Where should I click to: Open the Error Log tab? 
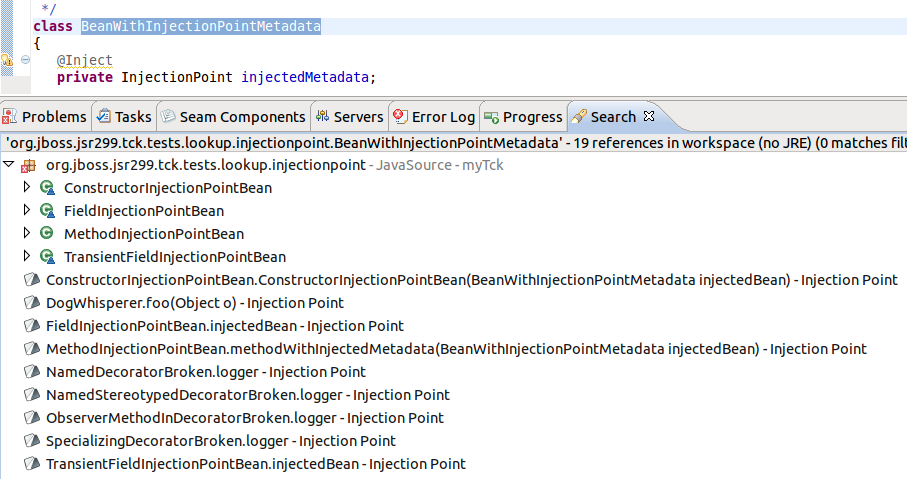point(434,117)
